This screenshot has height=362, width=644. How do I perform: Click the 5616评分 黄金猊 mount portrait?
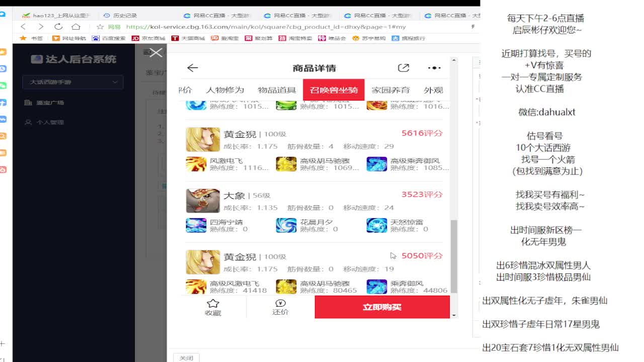(x=203, y=139)
